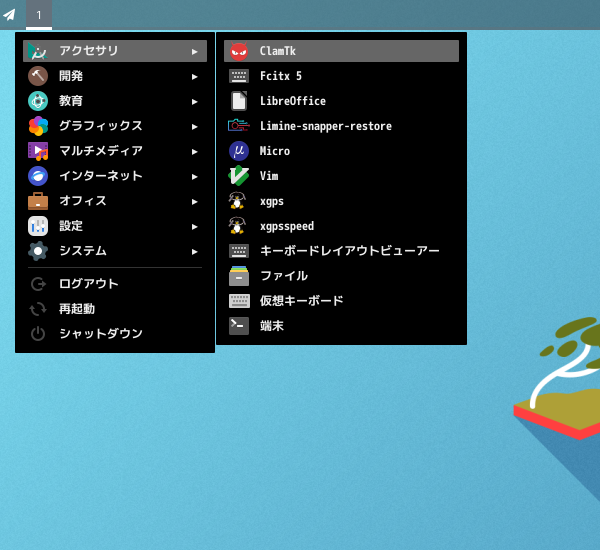This screenshot has height=550, width=600.
Task: Expand the インターネット submenu arrow
Action: coord(194,176)
